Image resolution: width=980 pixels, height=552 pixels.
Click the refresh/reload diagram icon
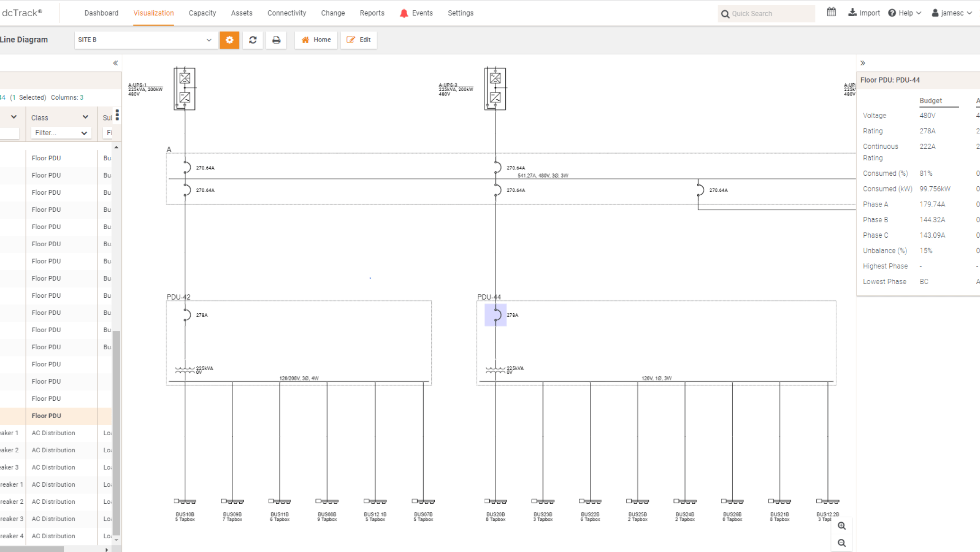coord(253,40)
